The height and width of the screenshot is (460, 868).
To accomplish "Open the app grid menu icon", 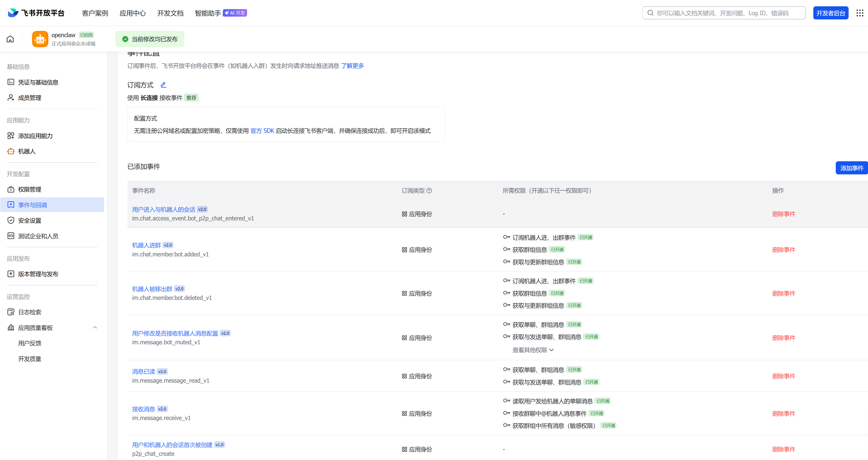I will (860, 13).
